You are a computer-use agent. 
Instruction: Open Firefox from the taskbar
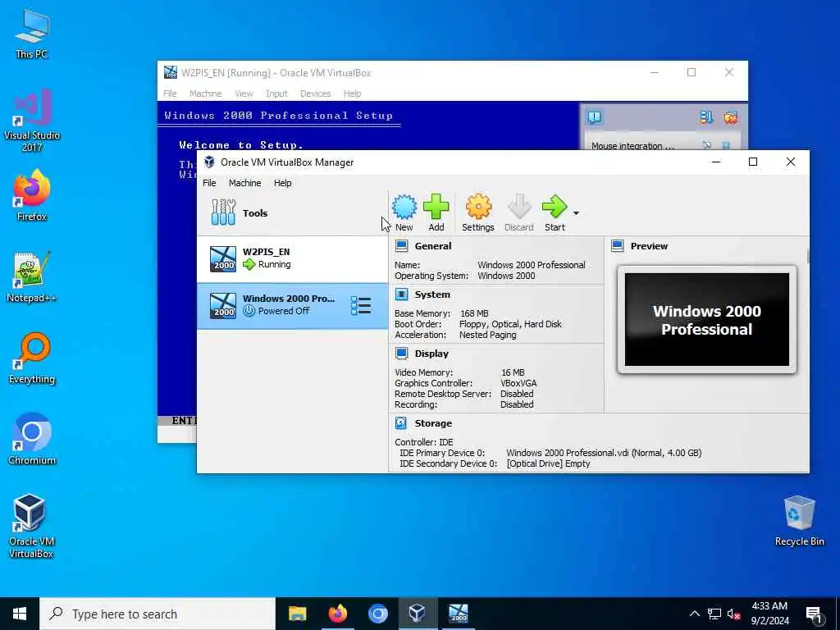pos(337,614)
